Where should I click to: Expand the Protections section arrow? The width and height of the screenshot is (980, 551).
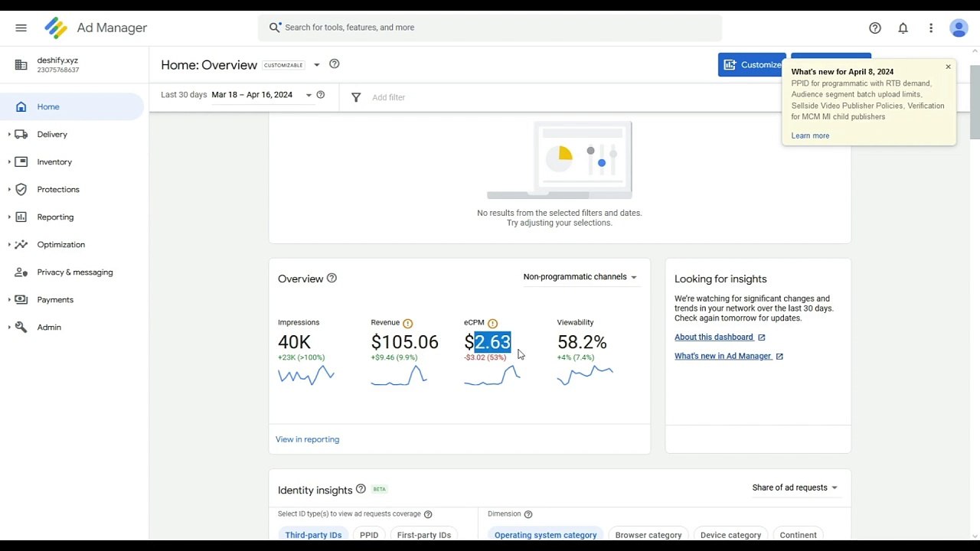9,190
